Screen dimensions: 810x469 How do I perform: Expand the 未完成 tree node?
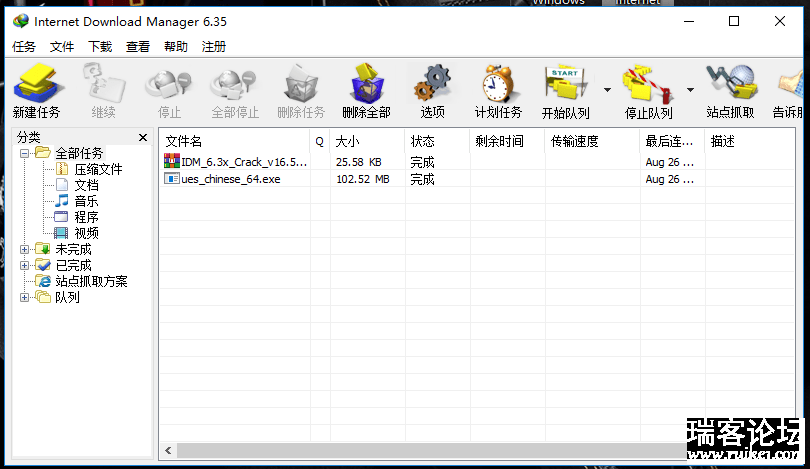tap(24, 249)
